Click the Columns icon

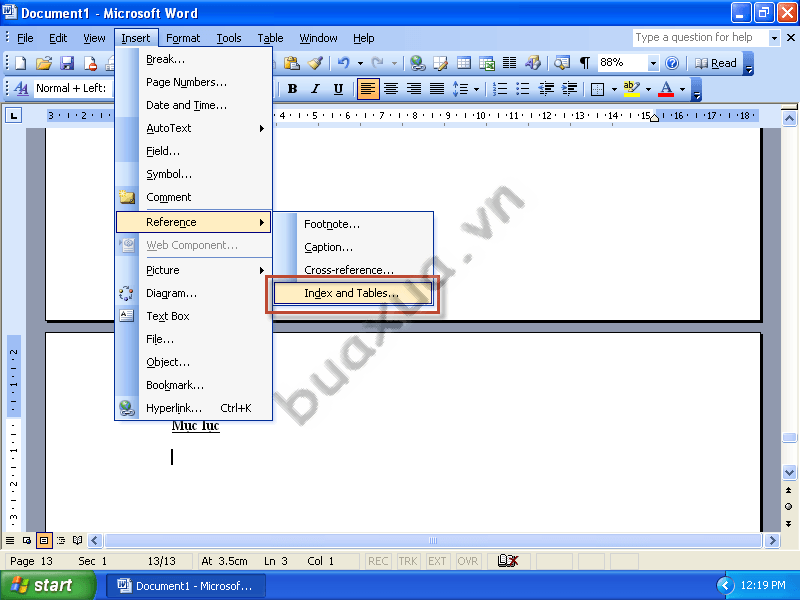point(510,63)
